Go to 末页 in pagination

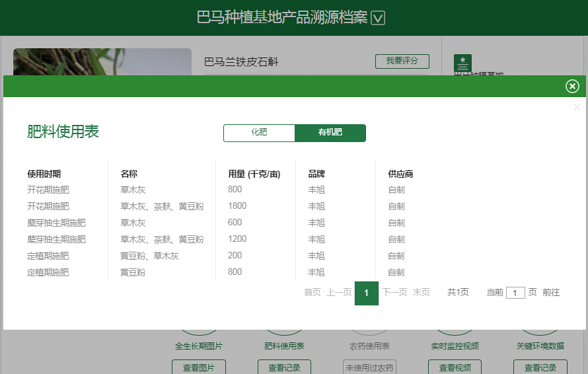tap(422, 293)
